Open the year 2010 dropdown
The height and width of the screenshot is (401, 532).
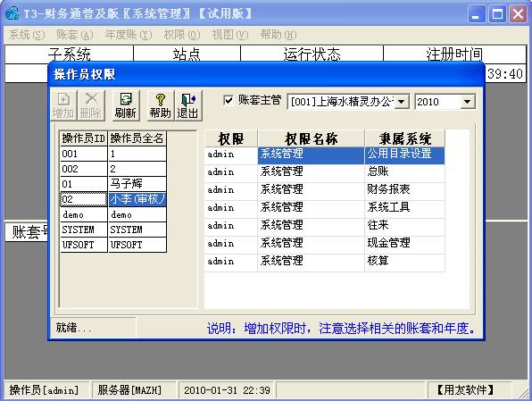[x=467, y=102]
